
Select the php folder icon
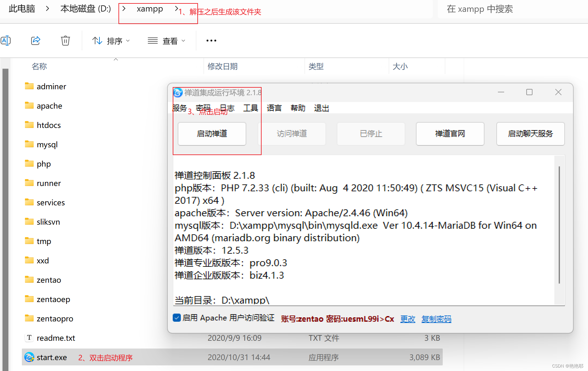coord(29,163)
